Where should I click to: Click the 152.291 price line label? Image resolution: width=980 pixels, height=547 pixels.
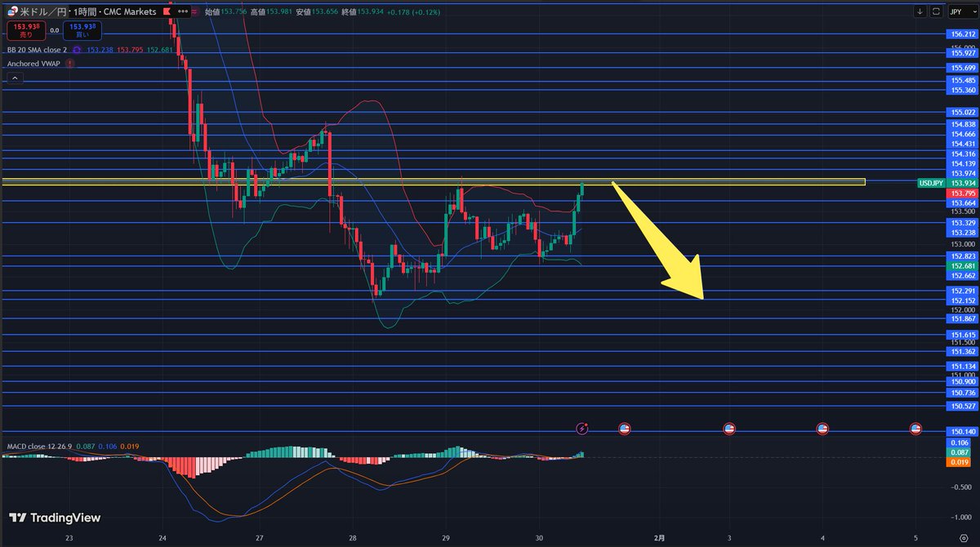(x=961, y=291)
